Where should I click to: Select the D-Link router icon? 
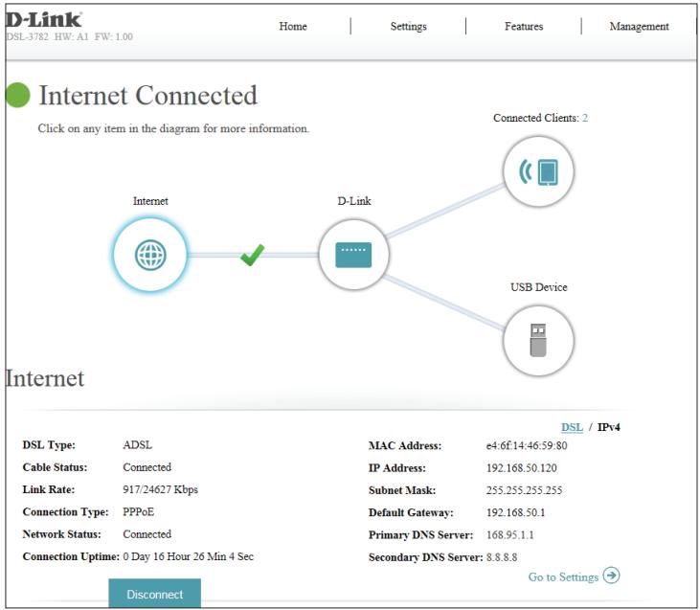[353, 255]
